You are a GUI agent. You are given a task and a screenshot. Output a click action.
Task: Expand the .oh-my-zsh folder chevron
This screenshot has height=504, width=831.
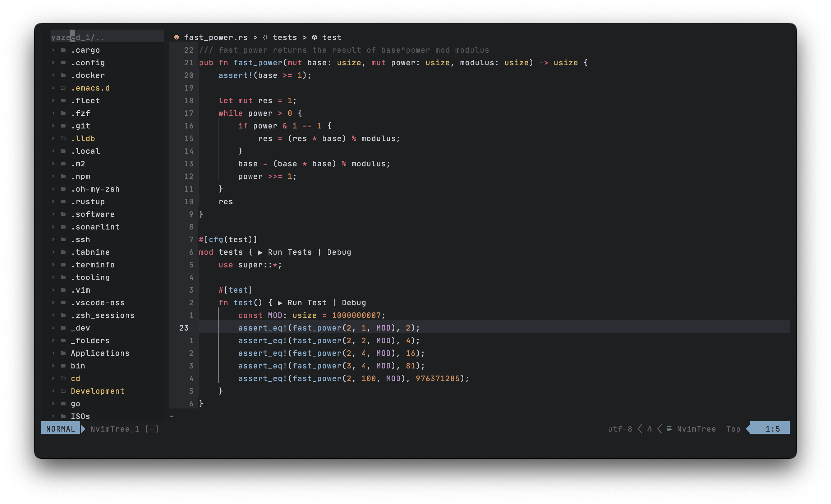53,189
